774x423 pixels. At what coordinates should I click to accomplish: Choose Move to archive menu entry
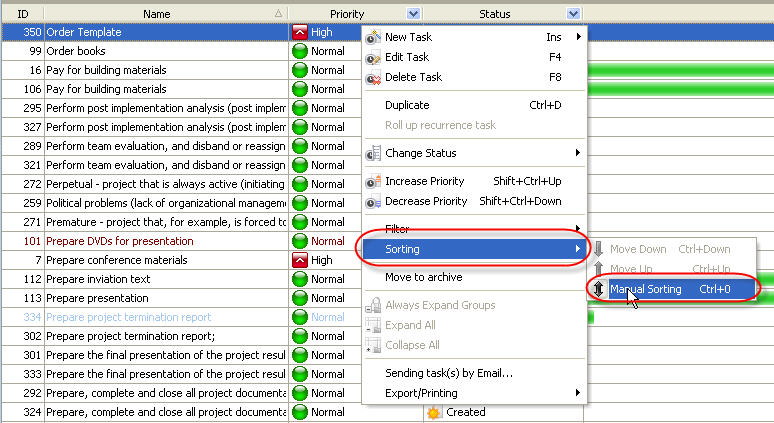click(x=423, y=277)
